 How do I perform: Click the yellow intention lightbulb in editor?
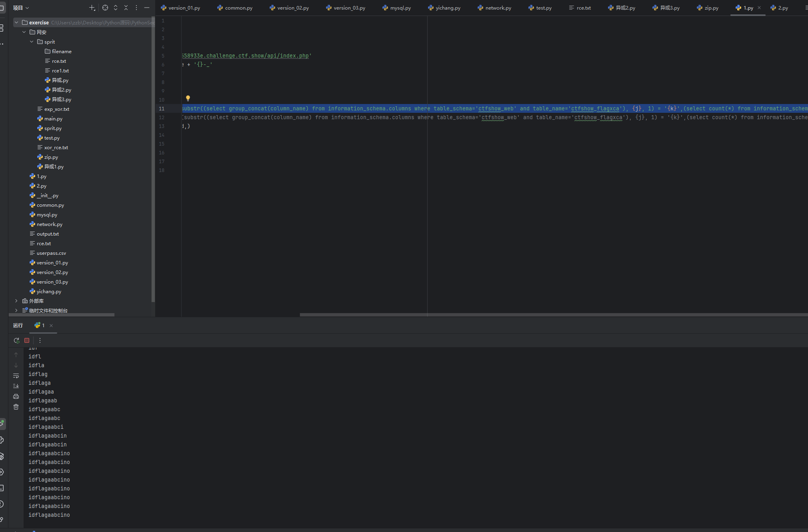coord(188,98)
